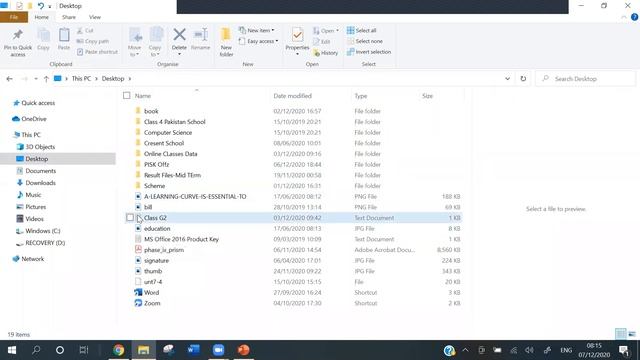Tick the checkbox beside Class G2
The image size is (640, 360).
click(130, 218)
